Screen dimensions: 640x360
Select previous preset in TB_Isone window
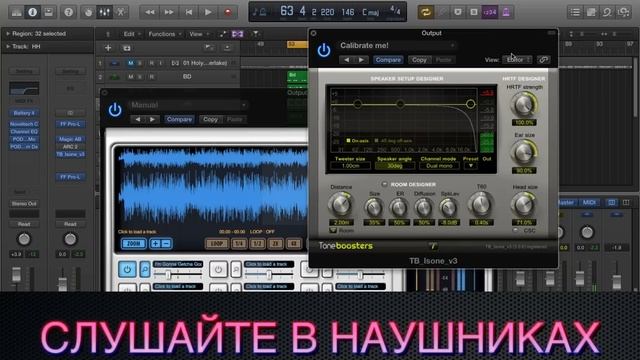(347, 60)
